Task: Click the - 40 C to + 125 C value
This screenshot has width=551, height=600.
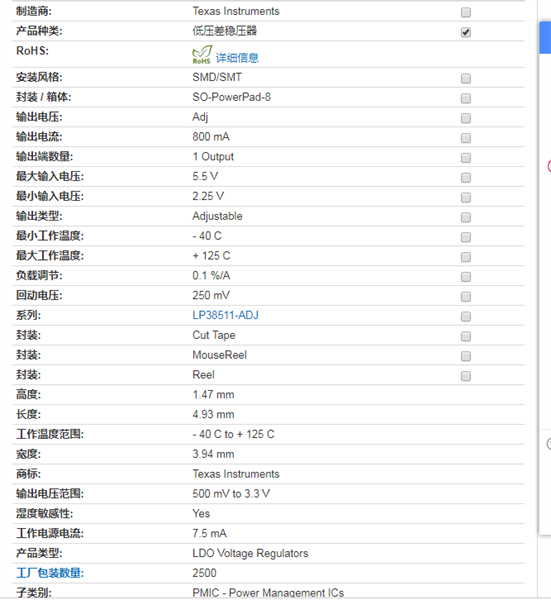Action: pyautogui.click(x=233, y=434)
